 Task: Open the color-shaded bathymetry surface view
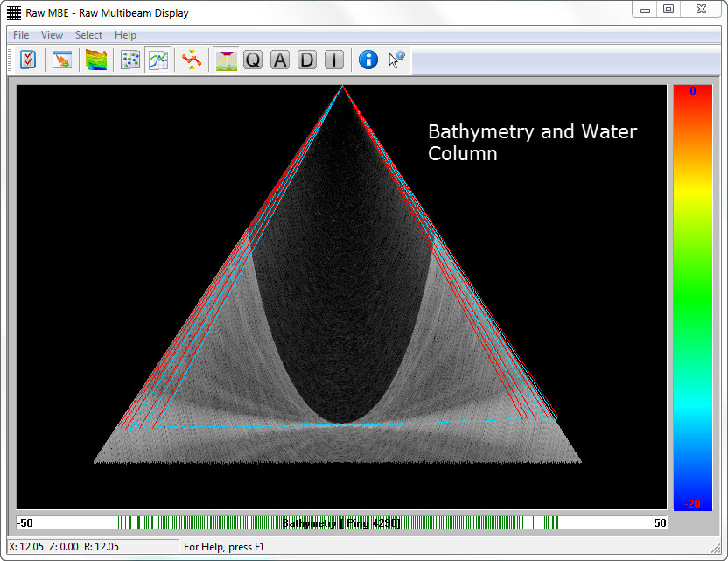(96, 60)
